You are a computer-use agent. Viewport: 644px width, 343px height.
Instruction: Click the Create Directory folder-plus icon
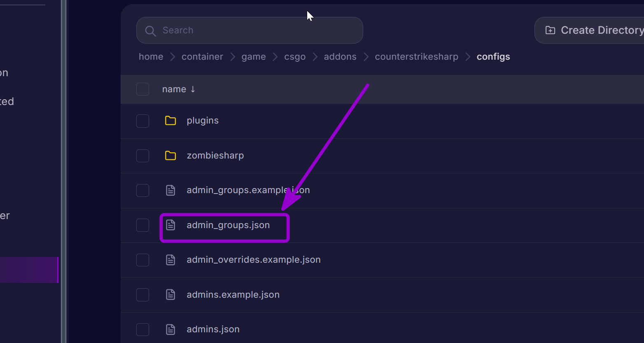click(x=550, y=30)
